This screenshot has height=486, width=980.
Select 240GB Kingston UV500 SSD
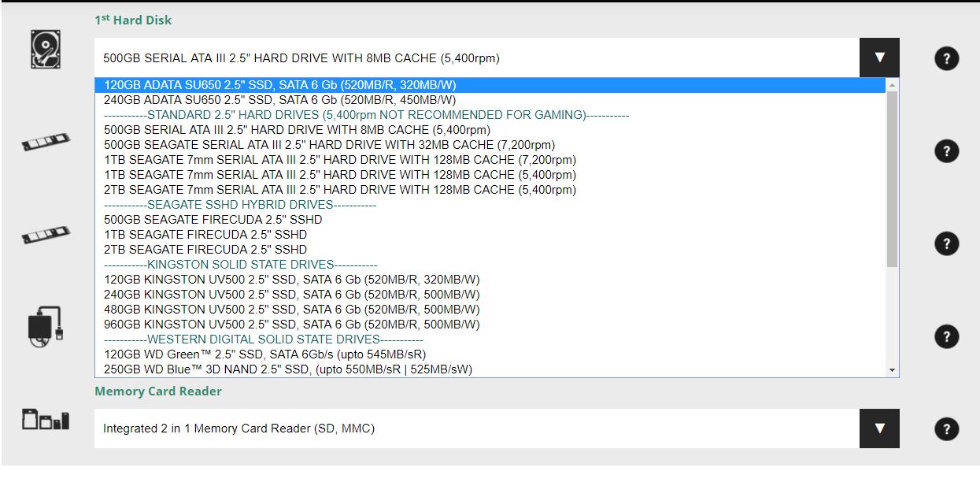point(490,295)
